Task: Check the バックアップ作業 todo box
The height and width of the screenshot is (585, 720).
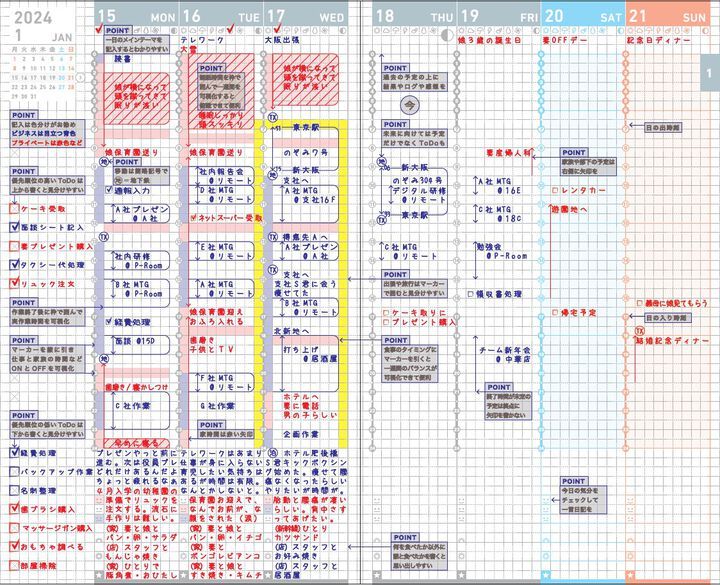Action: pos(14,472)
